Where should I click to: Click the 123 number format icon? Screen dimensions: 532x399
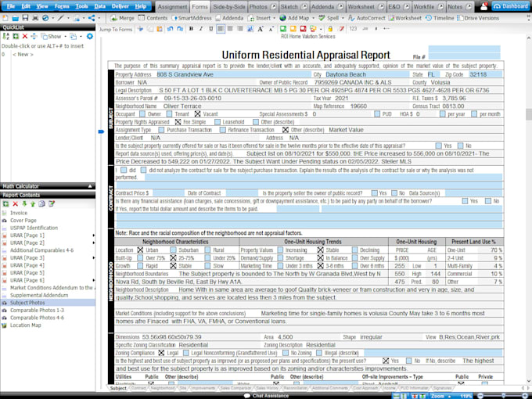tap(353, 29)
